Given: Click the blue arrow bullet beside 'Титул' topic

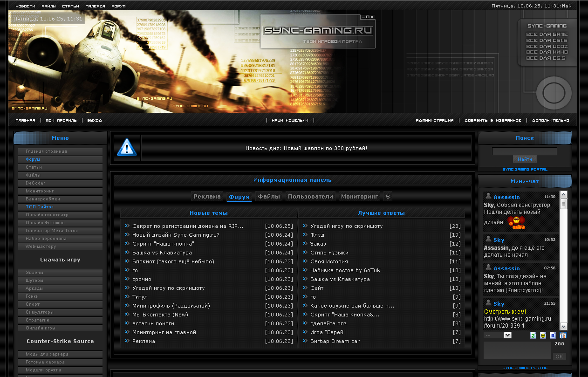Looking at the screenshot, I should [127, 296].
